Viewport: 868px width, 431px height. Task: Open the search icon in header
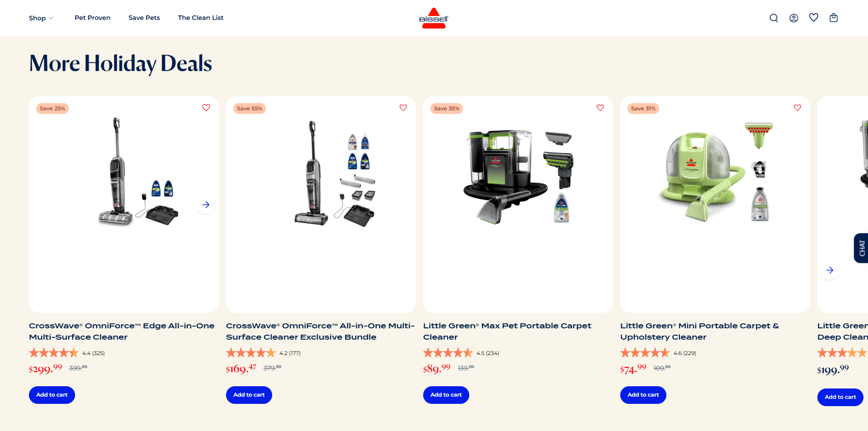[x=774, y=18]
